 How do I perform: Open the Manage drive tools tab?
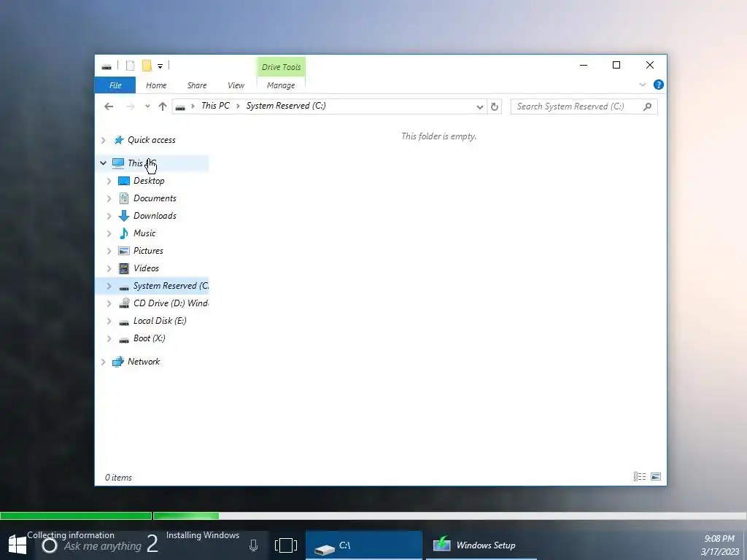click(281, 85)
